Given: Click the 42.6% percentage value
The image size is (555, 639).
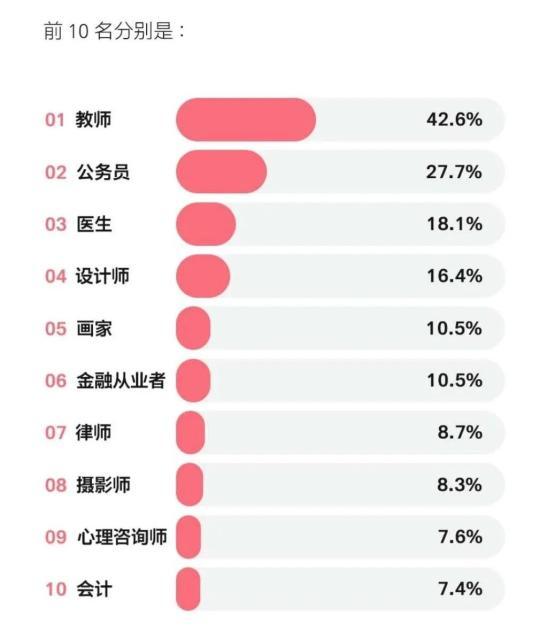Looking at the screenshot, I should pyautogui.click(x=454, y=119).
